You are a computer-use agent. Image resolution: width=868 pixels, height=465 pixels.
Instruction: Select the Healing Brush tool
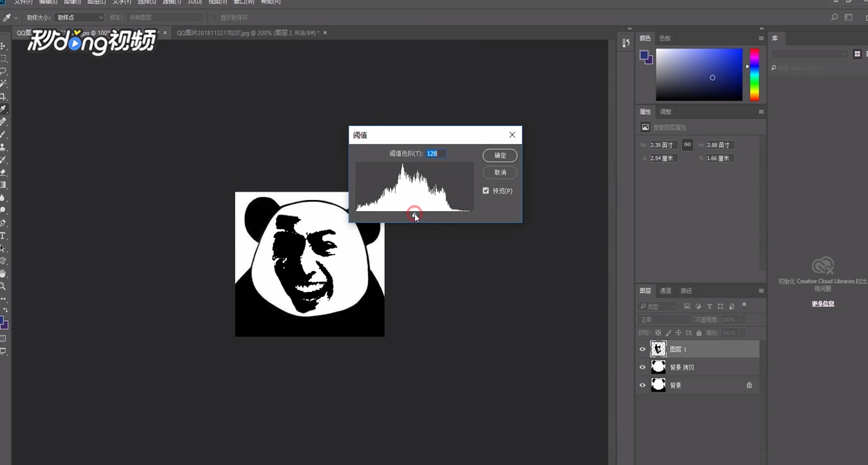click(3, 122)
